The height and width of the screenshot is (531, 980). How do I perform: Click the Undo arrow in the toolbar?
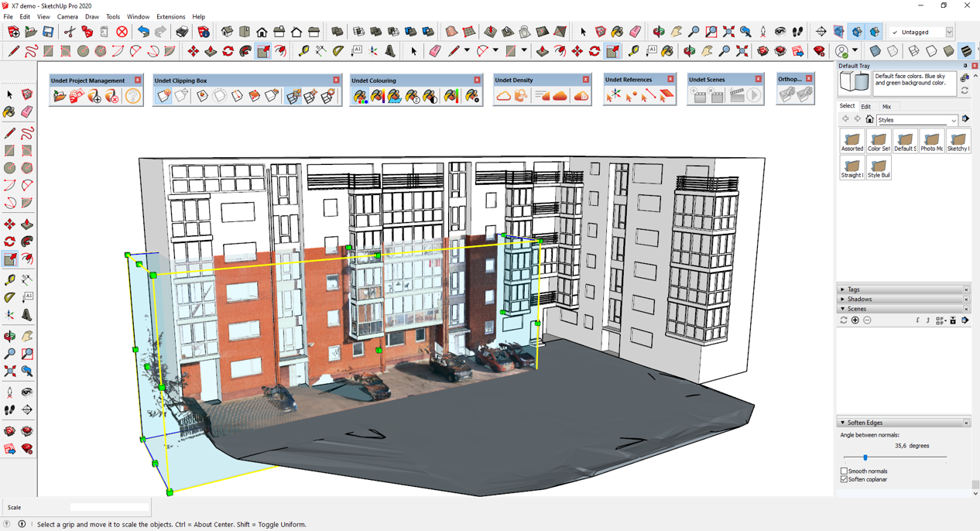pos(143,32)
